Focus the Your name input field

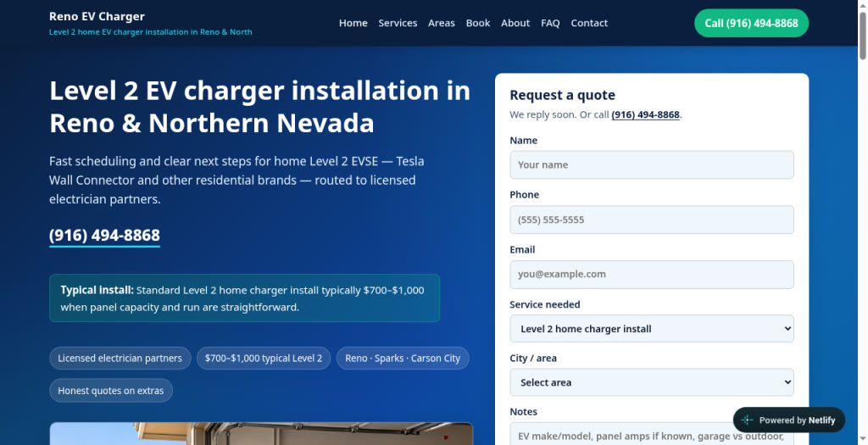coord(652,165)
